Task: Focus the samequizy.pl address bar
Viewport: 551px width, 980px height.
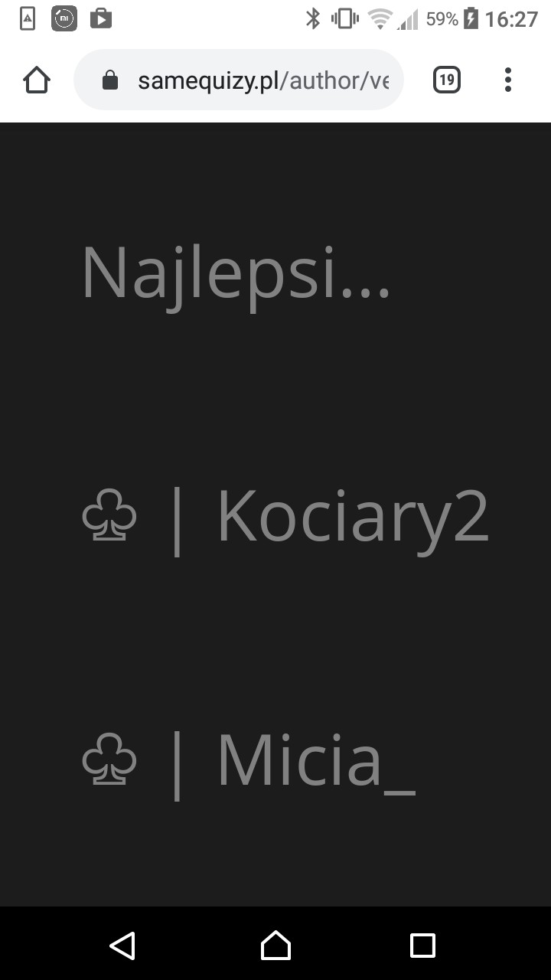Action: [239, 80]
